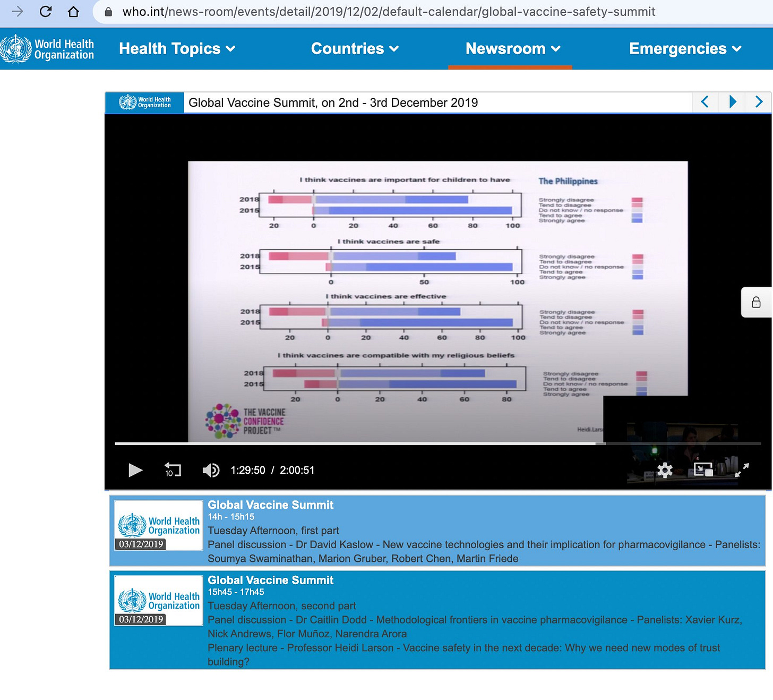The width and height of the screenshot is (773, 700).
Task: Click the Tuesday Afternoon, first part text
Action: tap(273, 531)
